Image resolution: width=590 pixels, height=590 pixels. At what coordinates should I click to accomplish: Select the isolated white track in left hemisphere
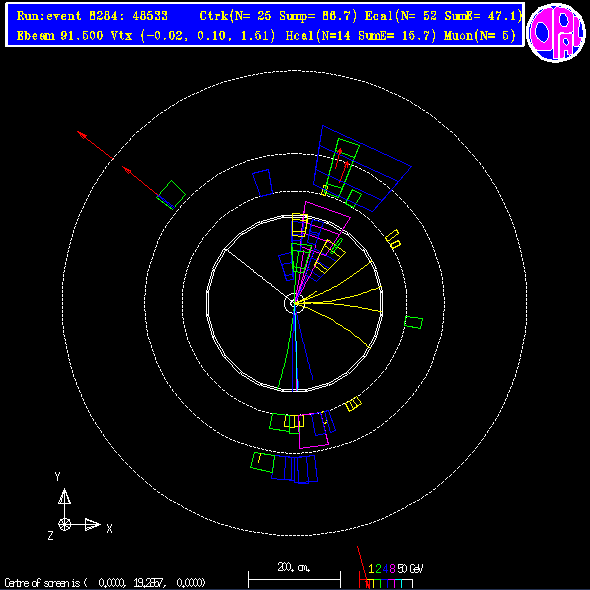[x=255, y=273]
